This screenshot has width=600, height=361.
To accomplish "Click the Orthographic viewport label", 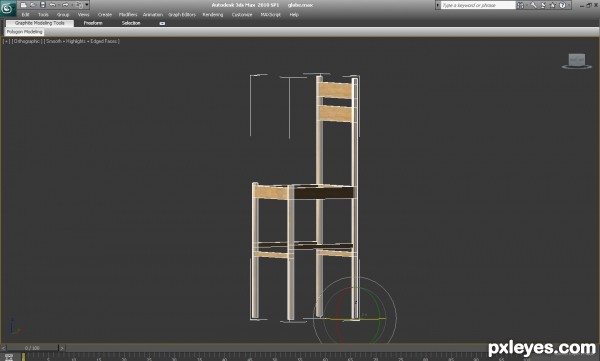I will [x=26, y=41].
